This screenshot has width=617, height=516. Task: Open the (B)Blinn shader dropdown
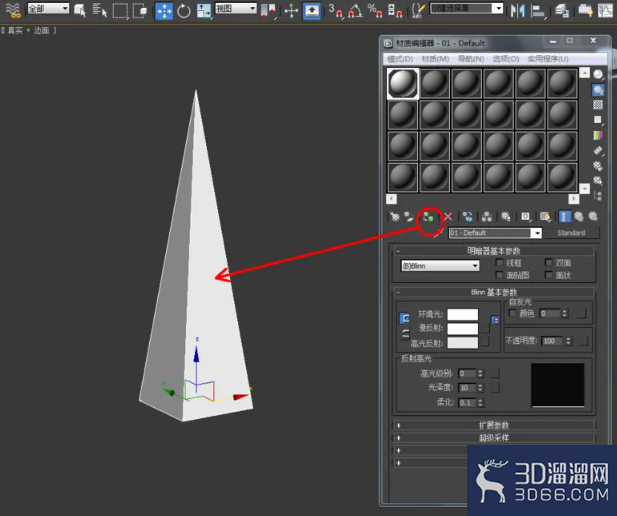440,266
